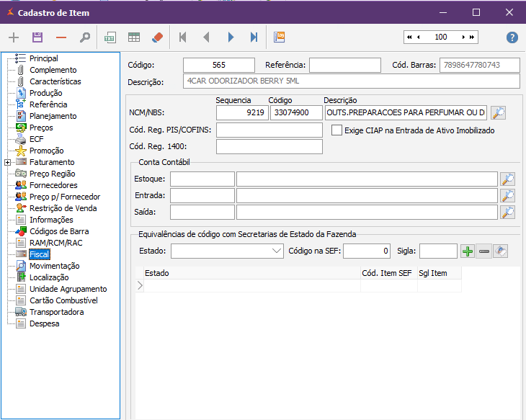The height and width of the screenshot is (420, 526).
Task: Add state equivalence with green plus icon
Action: 468,251
